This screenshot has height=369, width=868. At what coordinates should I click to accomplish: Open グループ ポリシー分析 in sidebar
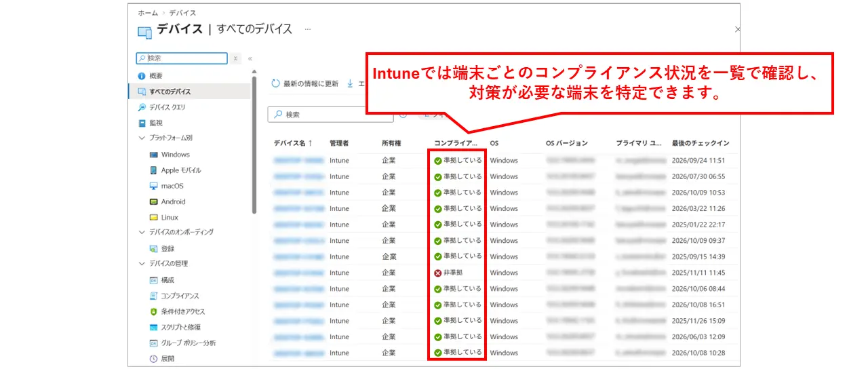click(189, 343)
